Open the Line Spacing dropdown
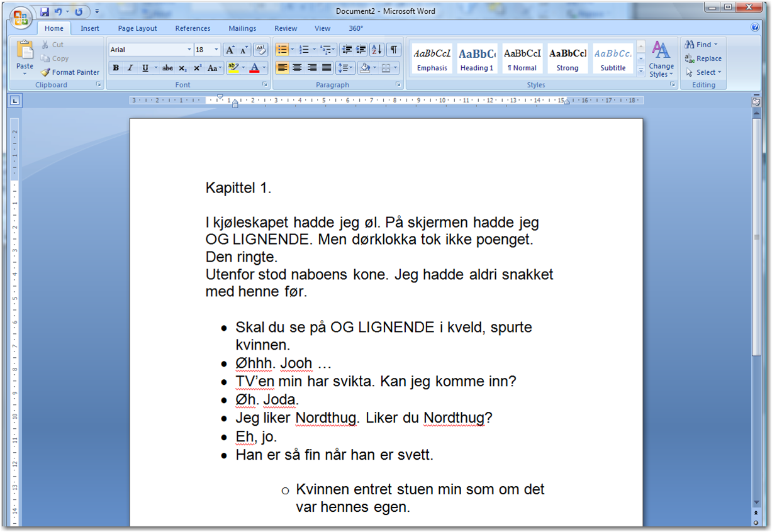The width and height of the screenshot is (772, 532). tap(344, 67)
